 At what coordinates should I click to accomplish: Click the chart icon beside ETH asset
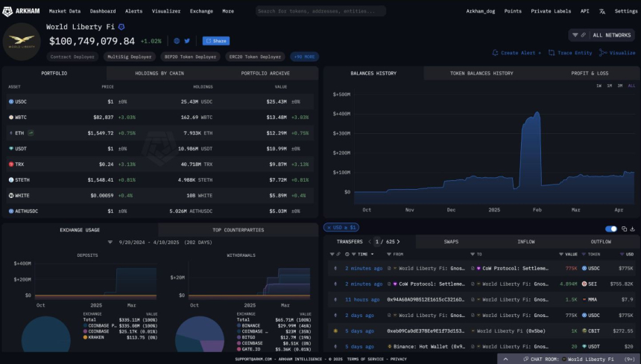click(x=31, y=133)
